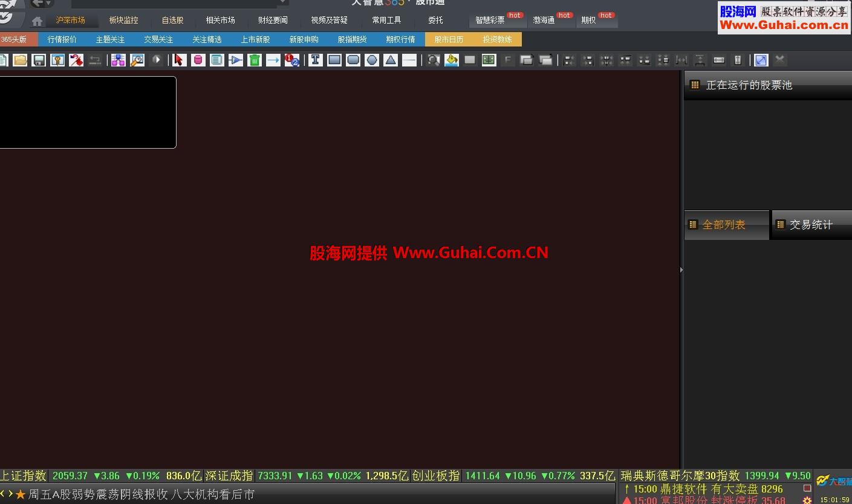Click the pink network diagram icon
Image resolution: width=852 pixels, height=504 pixels.
point(119,60)
